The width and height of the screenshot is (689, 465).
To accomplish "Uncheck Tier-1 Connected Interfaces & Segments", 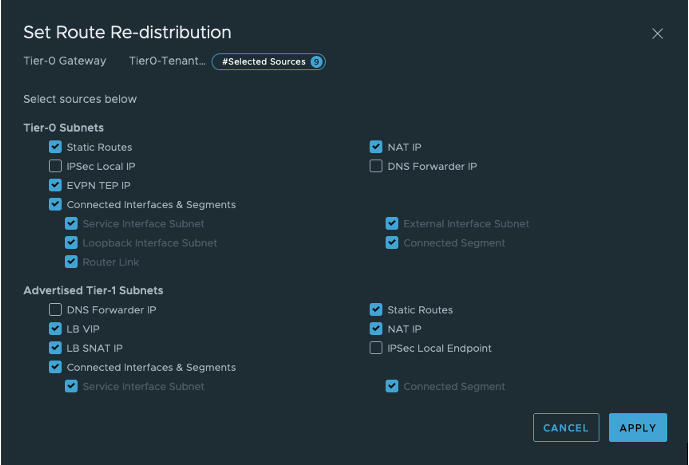I will point(56,367).
